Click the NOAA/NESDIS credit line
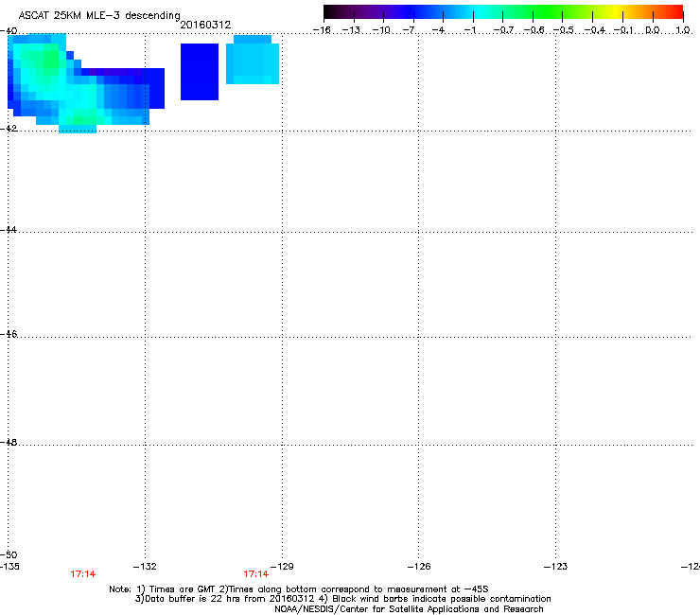This screenshot has height=615, width=700. click(x=409, y=609)
